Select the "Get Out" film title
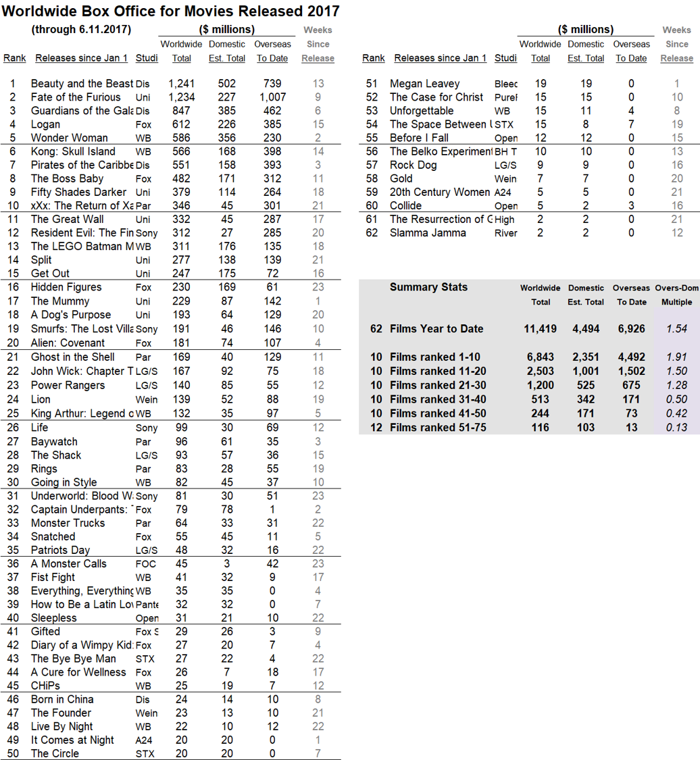This screenshot has height=760, width=700. click(x=51, y=274)
